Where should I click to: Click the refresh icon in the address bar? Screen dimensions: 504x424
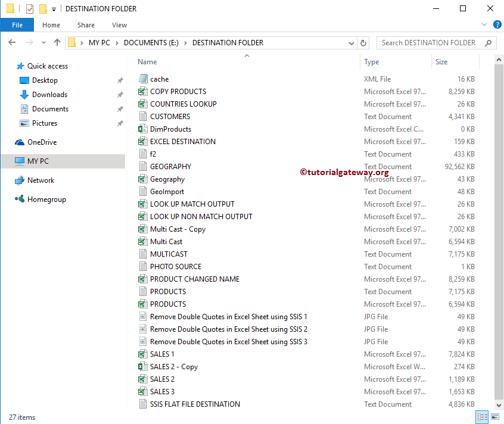tap(363, 43)
